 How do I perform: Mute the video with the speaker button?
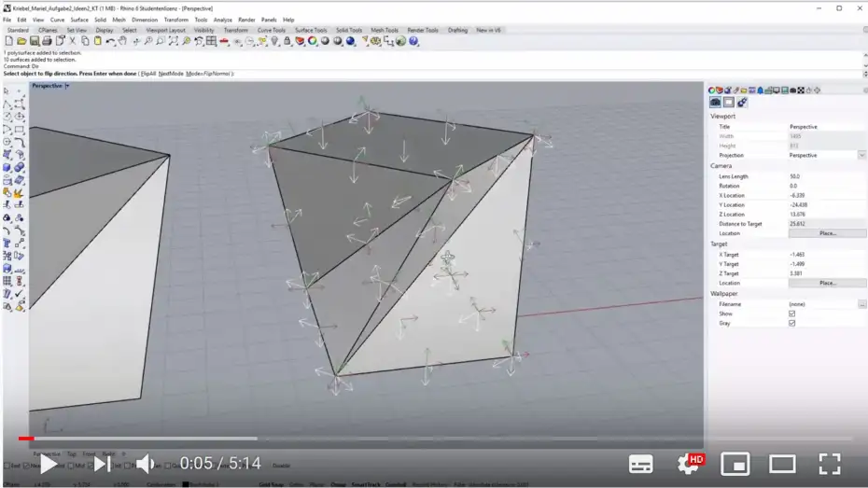click(x=146, y=464)
